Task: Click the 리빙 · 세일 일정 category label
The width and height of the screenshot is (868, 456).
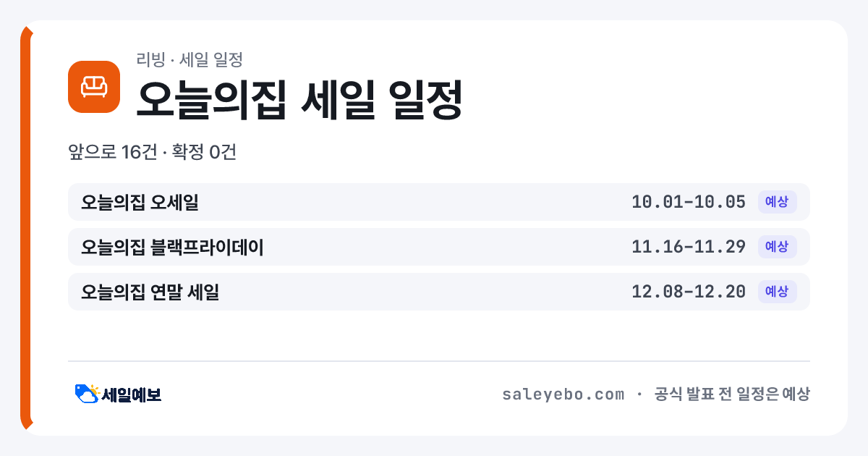Action: pyautogui.click(x=189, y=59)
